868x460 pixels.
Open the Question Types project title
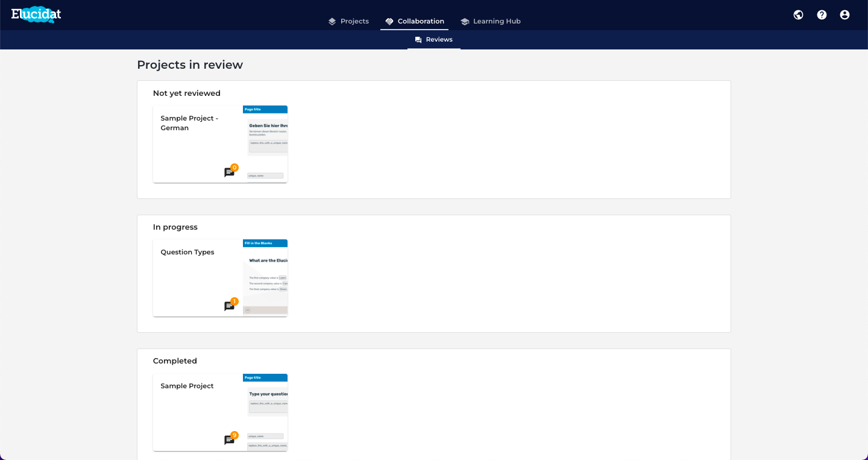[187, 252]
